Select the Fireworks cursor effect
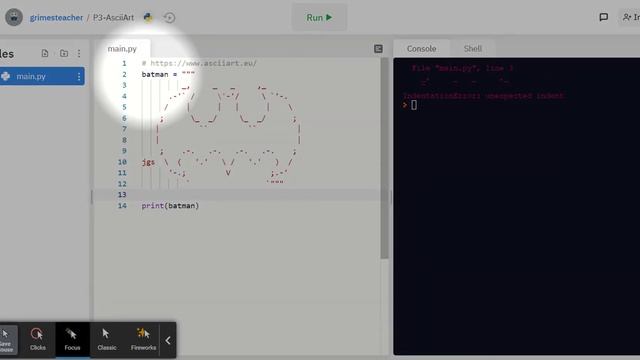 point(143,340)
